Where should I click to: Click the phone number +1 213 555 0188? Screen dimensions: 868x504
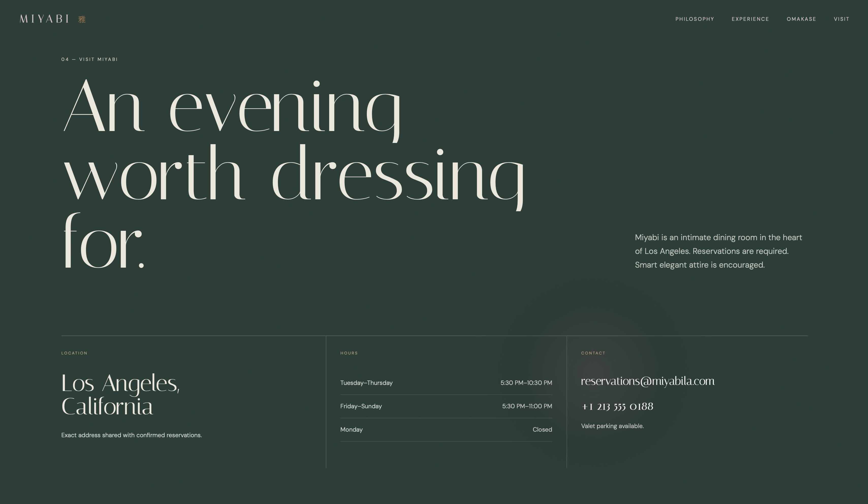(617, 407)
